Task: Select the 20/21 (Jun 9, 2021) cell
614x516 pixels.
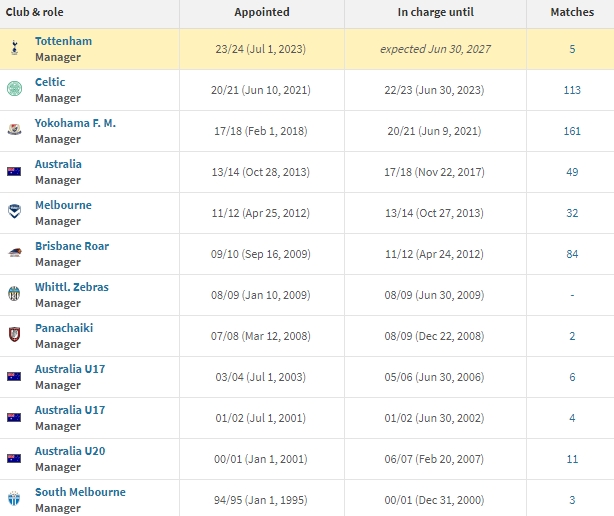Action: (434, 131)
